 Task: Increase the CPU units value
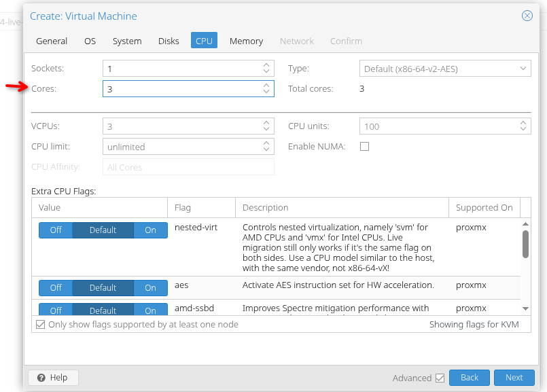pos(523,123)
